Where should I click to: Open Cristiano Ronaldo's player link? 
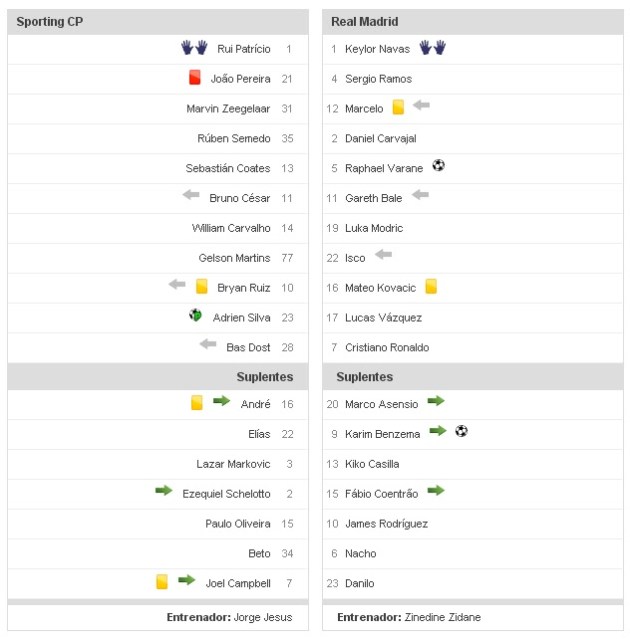387,347
